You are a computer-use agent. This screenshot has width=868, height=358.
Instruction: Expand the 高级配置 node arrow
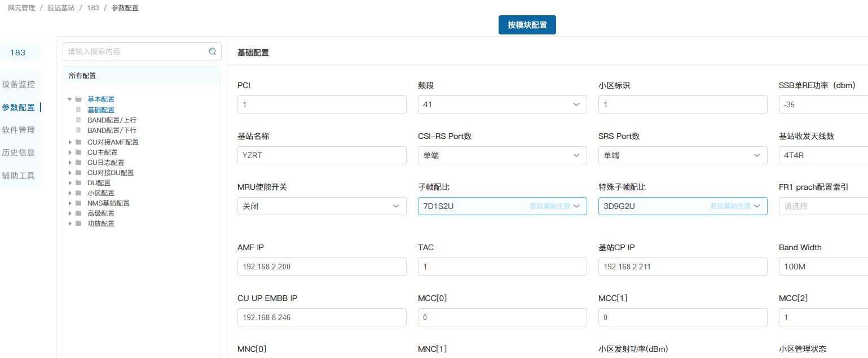pos(70,213)
